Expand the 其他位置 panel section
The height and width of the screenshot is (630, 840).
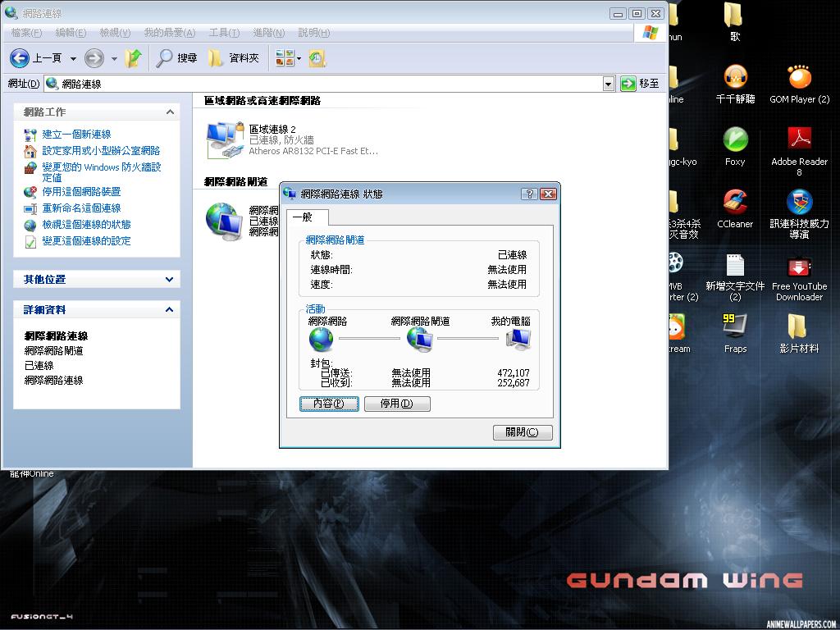(x=169, y=280)
